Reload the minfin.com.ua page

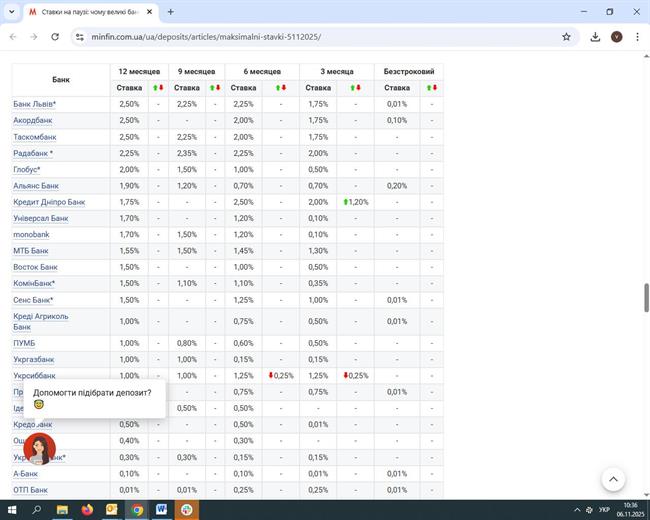pyautogui.click(x=54, y=37)
